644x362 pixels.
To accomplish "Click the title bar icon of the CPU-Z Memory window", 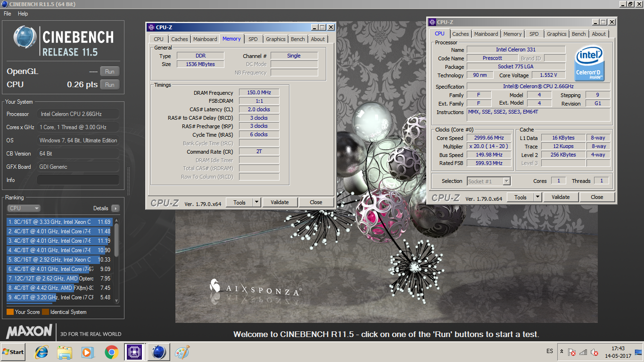I will (151, 27).
